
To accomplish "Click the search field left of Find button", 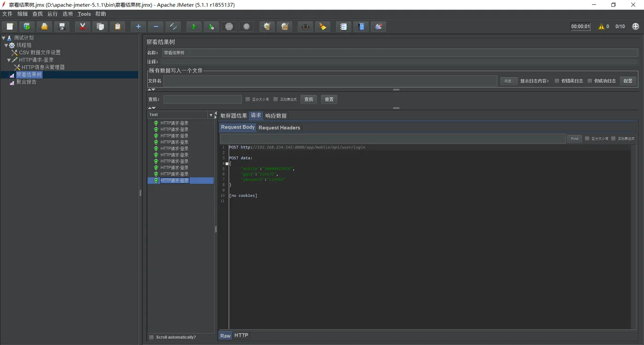I will pyautogui.click(x=393, y=138).
